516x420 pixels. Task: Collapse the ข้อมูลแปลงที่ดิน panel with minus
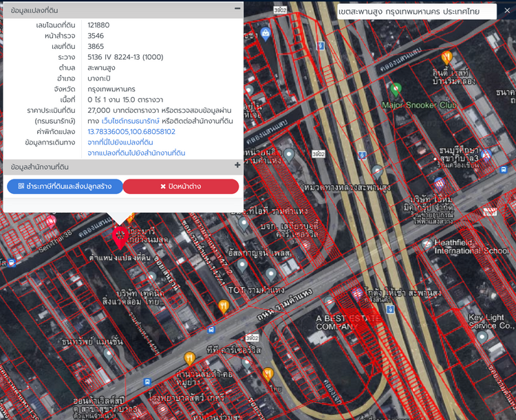coord(237,8)
